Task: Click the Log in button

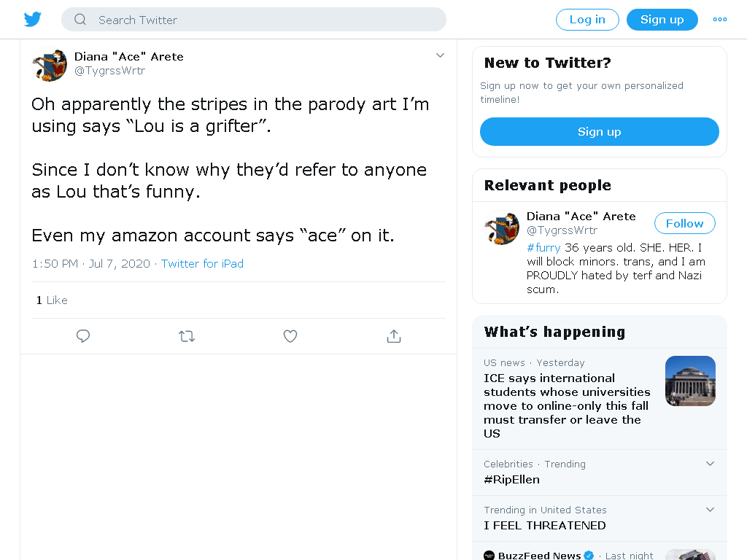Action: click(587, 20)
